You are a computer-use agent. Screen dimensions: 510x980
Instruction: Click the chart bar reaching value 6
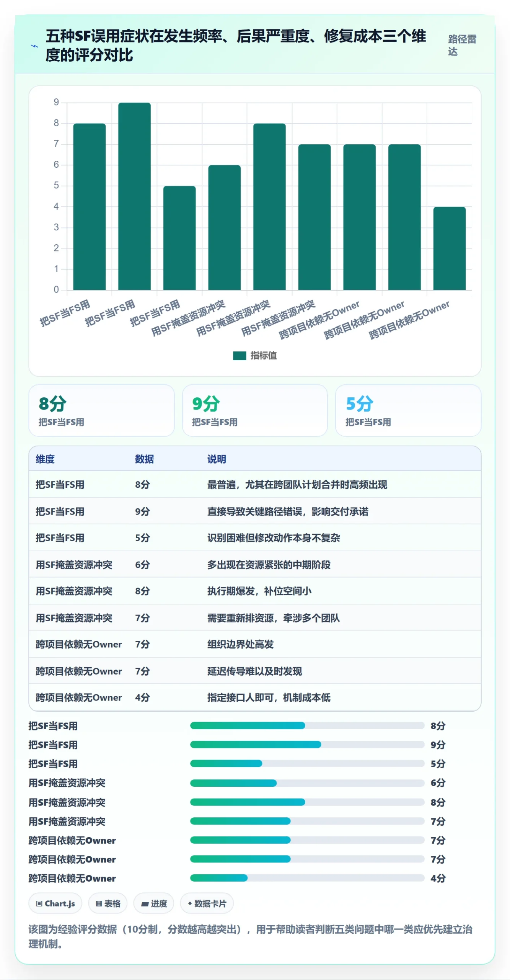[x=225, y=227]
